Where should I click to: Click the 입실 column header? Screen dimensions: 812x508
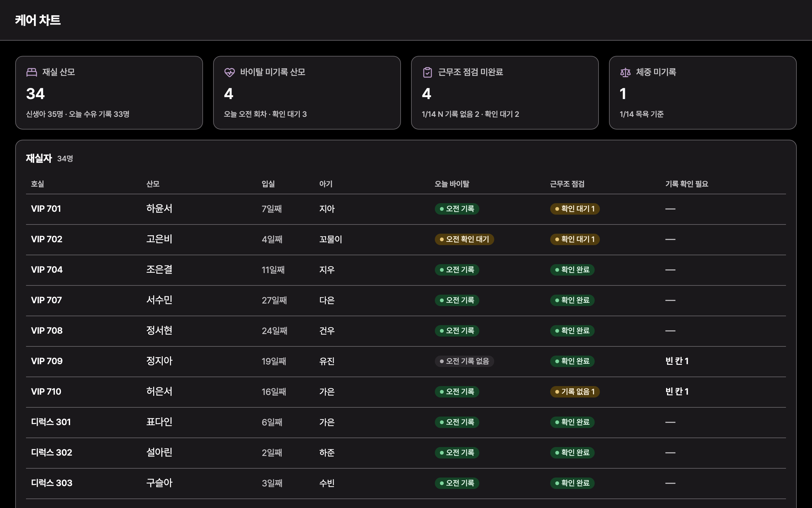268,184
